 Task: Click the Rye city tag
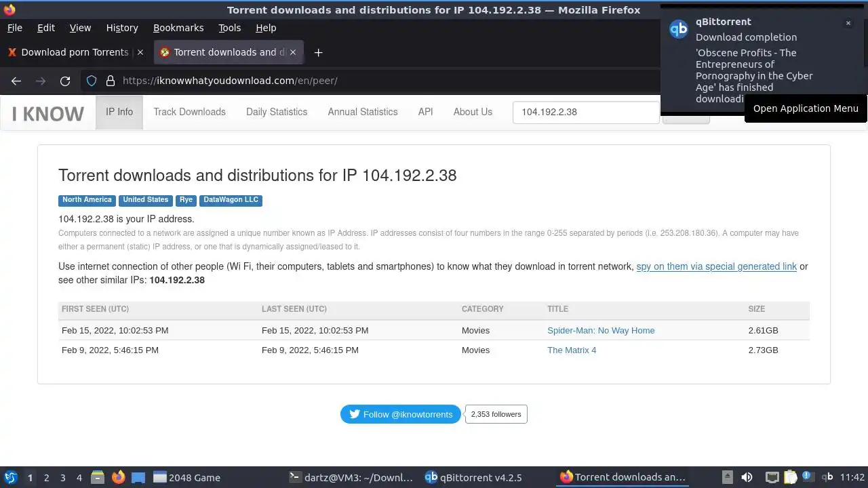click(186, 200)
